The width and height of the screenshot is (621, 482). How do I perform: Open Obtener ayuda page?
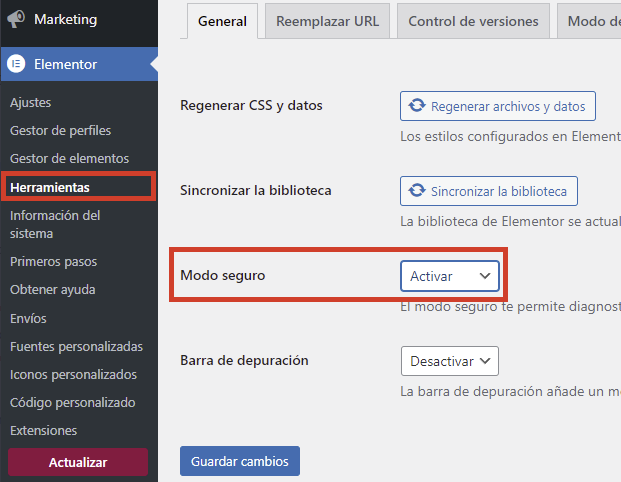(x=53, y=290)
